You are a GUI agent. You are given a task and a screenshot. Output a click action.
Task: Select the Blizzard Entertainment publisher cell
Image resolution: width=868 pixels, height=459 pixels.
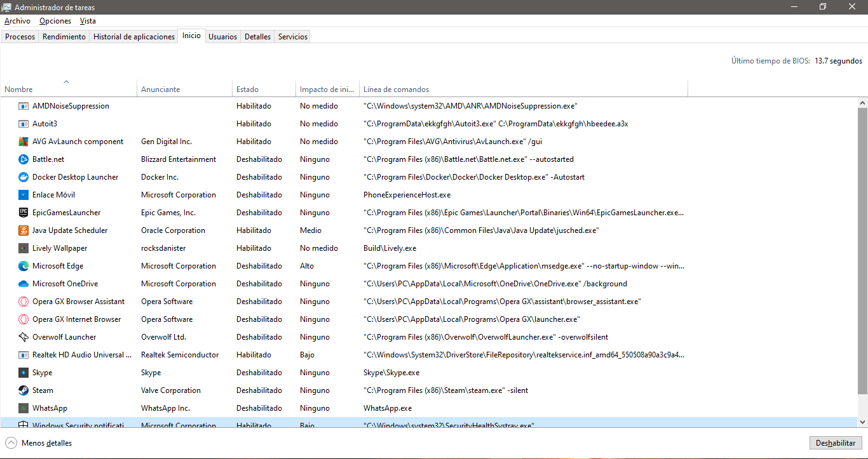(179, 159)
